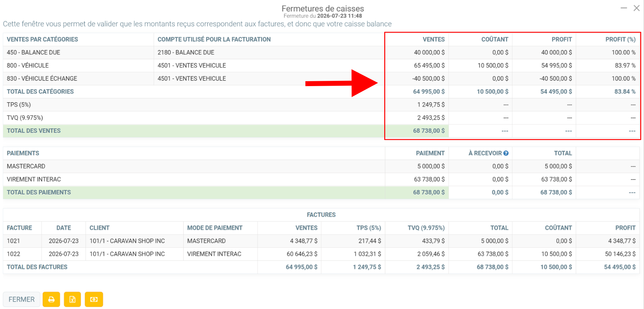644x309 pixels.
Task: Click the VENTES PAR CATÉGORIES header
Action: point(42,40)
